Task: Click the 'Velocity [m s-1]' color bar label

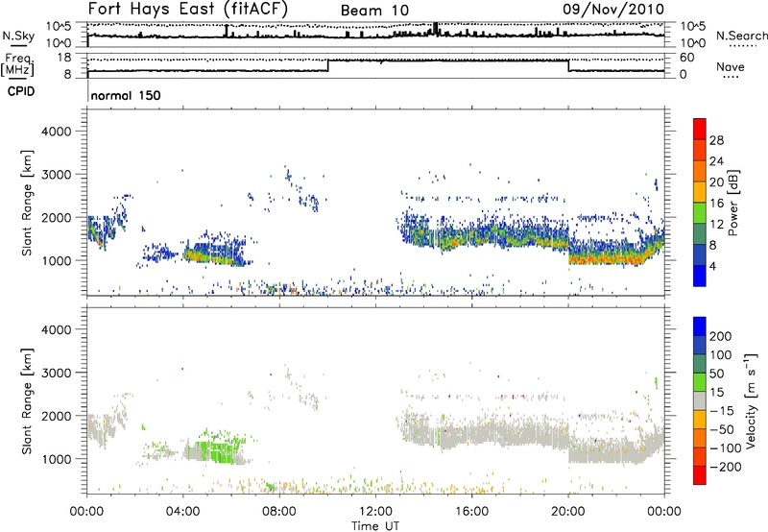Action: coord(751,400)
